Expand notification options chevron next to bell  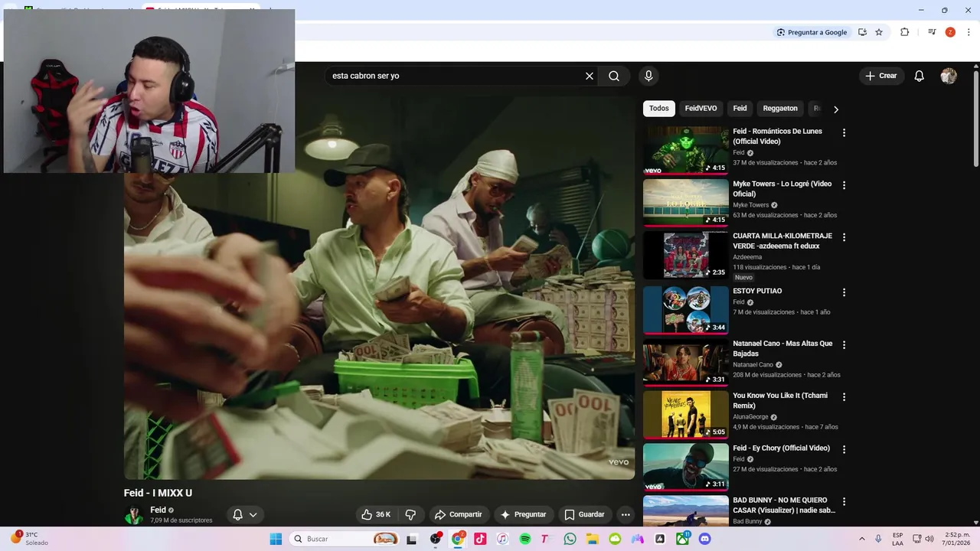pyautogui.click(x=253, y=515)
